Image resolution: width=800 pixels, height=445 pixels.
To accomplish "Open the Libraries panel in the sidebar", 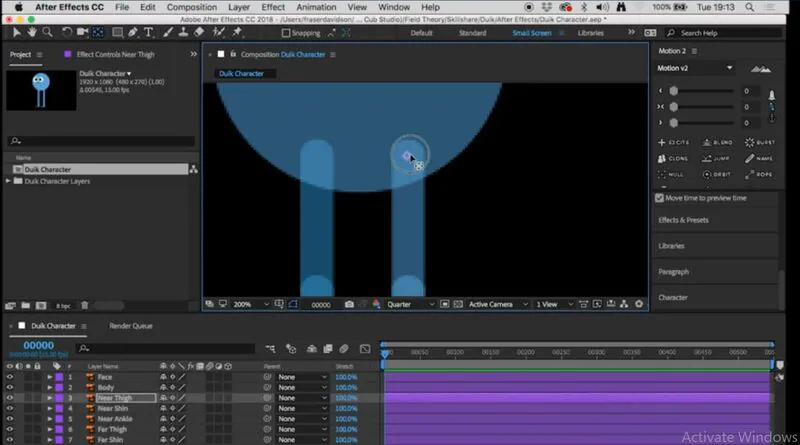I will [671, 246].
